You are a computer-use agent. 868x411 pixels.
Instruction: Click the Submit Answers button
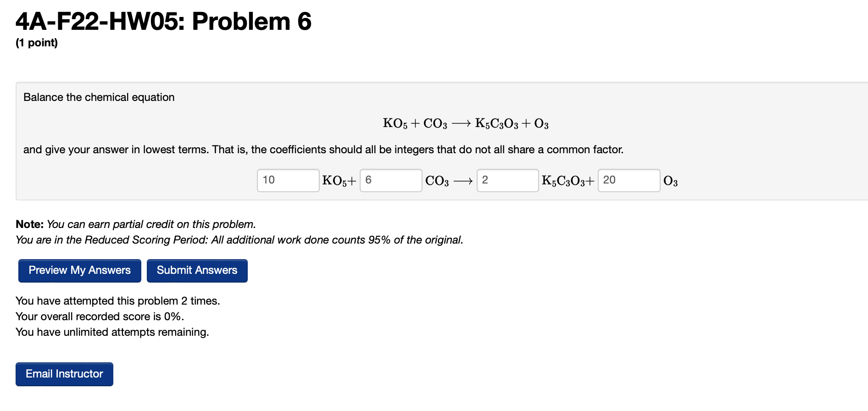coord(197,270)
